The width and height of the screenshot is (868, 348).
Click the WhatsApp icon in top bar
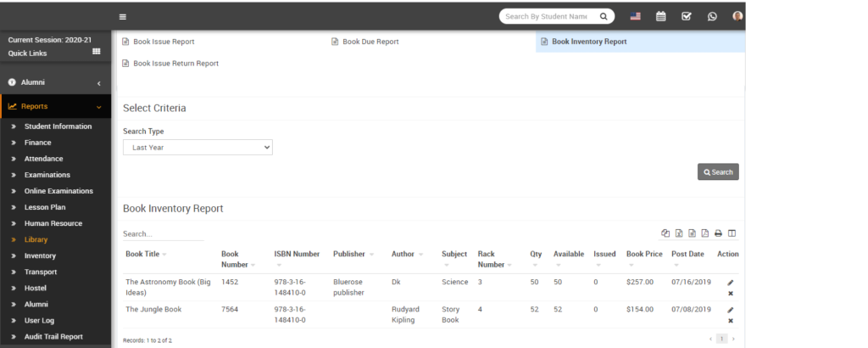coord(712,16)
